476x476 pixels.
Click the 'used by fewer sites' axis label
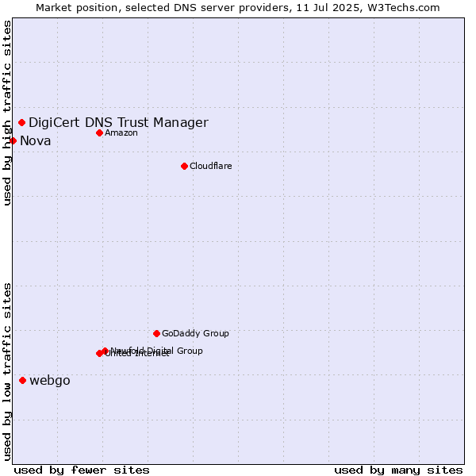(82, 470)
